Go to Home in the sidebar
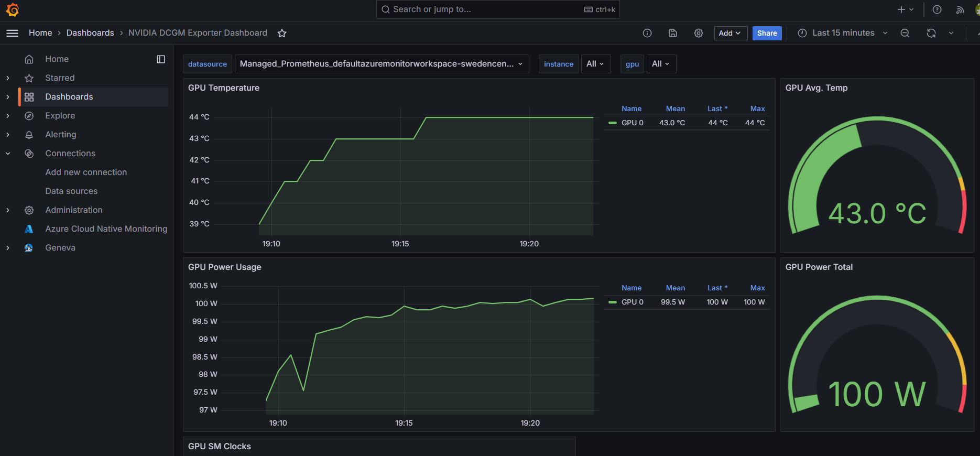 (57, 59)
